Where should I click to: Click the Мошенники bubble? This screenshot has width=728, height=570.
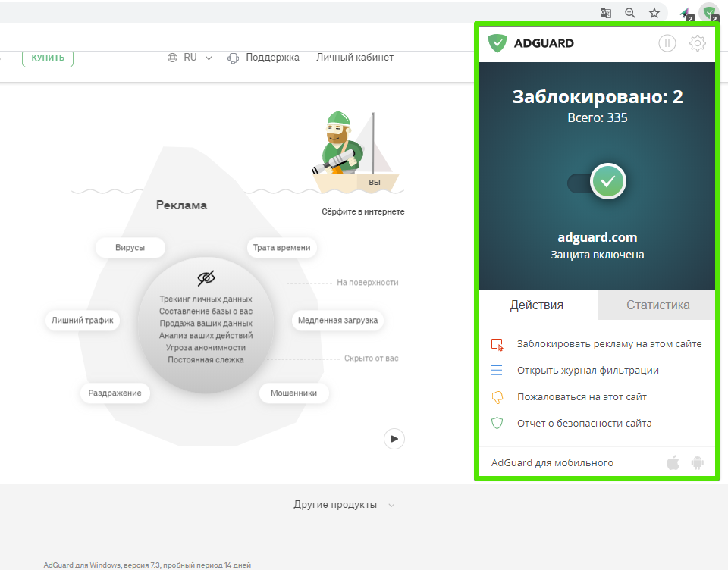[x=294, y=393]
